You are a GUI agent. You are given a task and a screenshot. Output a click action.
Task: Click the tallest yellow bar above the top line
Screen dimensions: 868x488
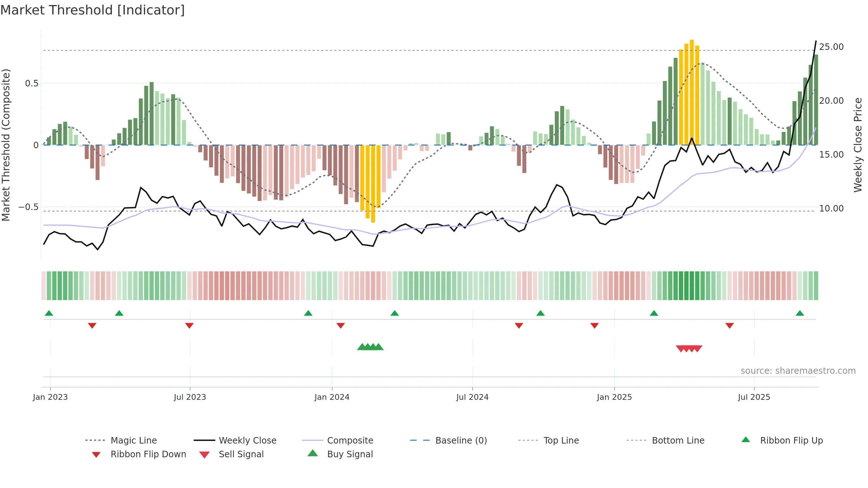pos(692,92)
